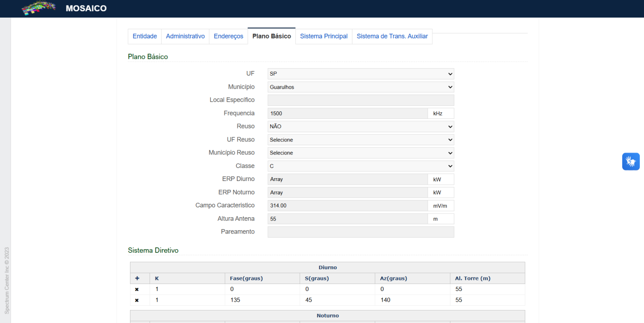644x323 pixels.
Task: Switch to the Administrativo tab
Action: (185, 36)
